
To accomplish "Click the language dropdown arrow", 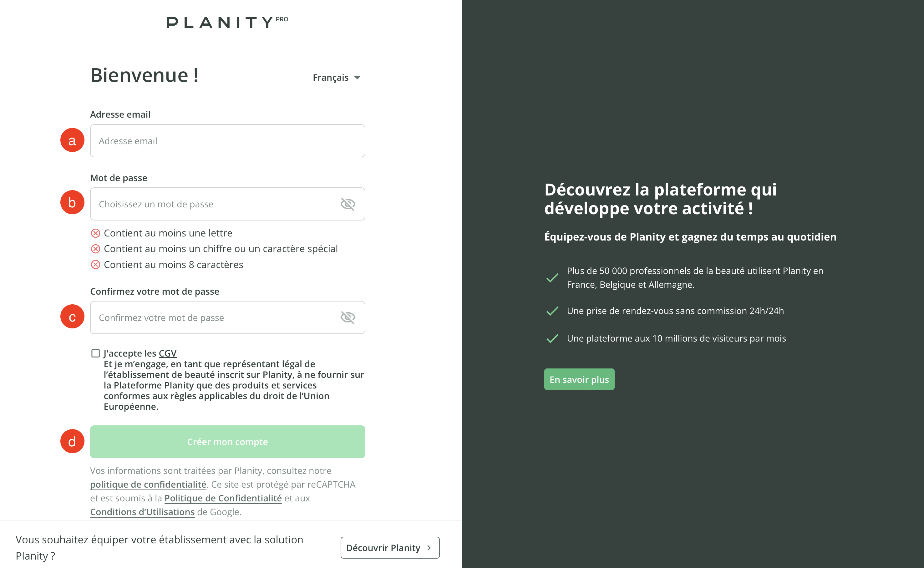I will pyautogui.click(x=357, y=78).
